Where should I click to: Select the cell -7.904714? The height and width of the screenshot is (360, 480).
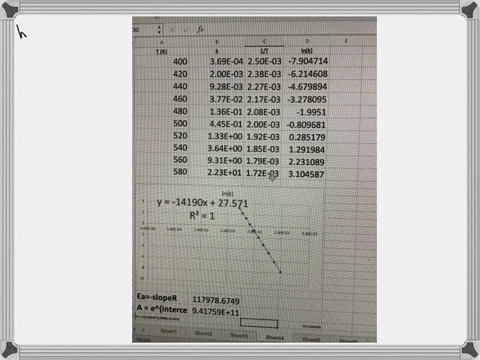pyautogui.click(x=308, y=61)
